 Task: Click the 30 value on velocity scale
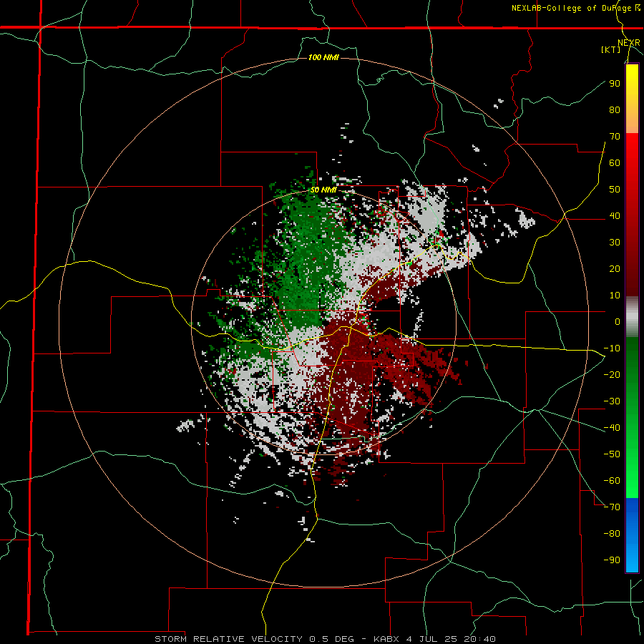[x=615, y=243]
